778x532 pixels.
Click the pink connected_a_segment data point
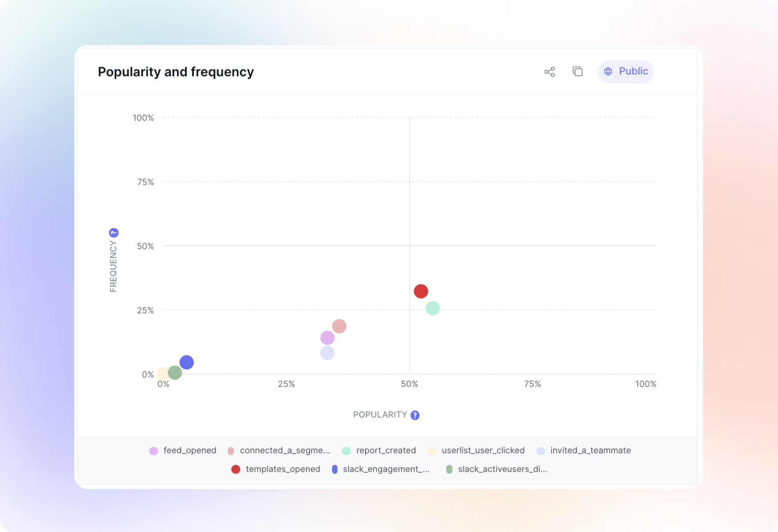click(x=339, y=326)
